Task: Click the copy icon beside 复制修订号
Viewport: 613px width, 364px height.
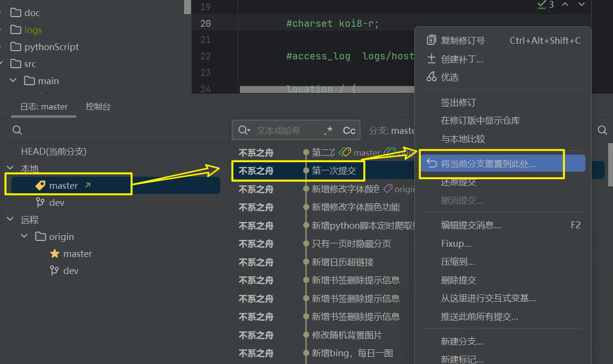Action: coord(431,40)
